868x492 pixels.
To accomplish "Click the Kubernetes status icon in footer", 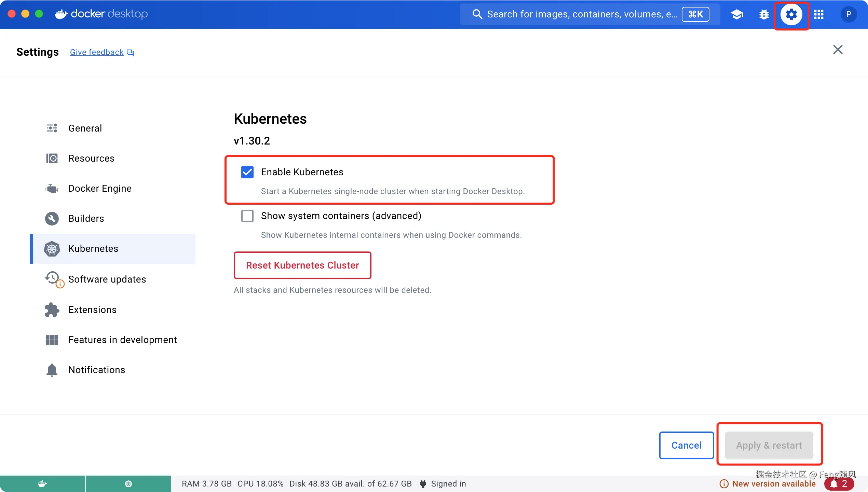I will click(128, 483).
